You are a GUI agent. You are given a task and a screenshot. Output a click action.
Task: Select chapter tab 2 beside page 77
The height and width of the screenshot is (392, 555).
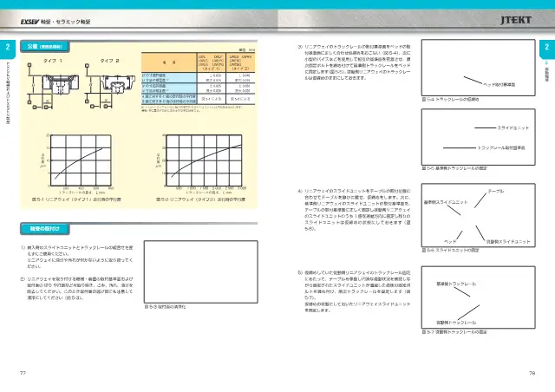[8, 49]
